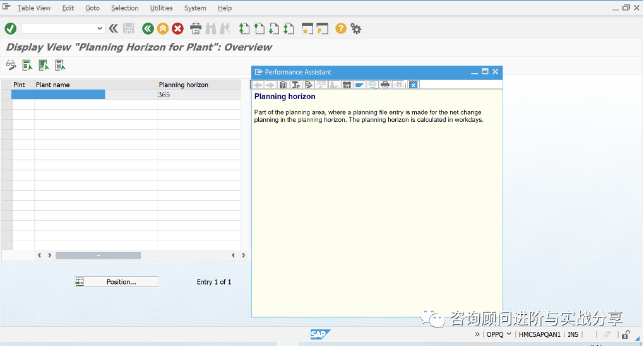The height and width of the screenshot is (347, 644).
Task: Open Customize Local Layout gear icon
Action: tap(356, 29)
